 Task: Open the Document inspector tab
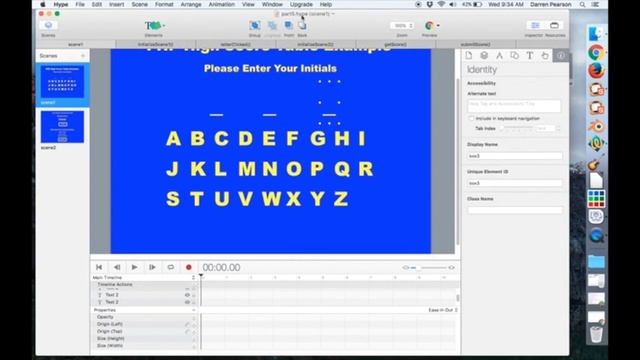click(469, 56)
